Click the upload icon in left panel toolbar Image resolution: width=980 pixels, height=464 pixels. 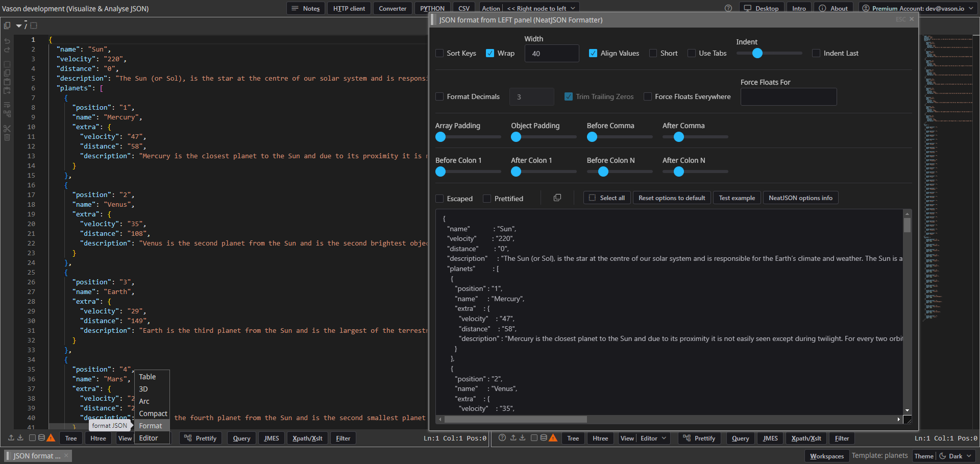11,438
